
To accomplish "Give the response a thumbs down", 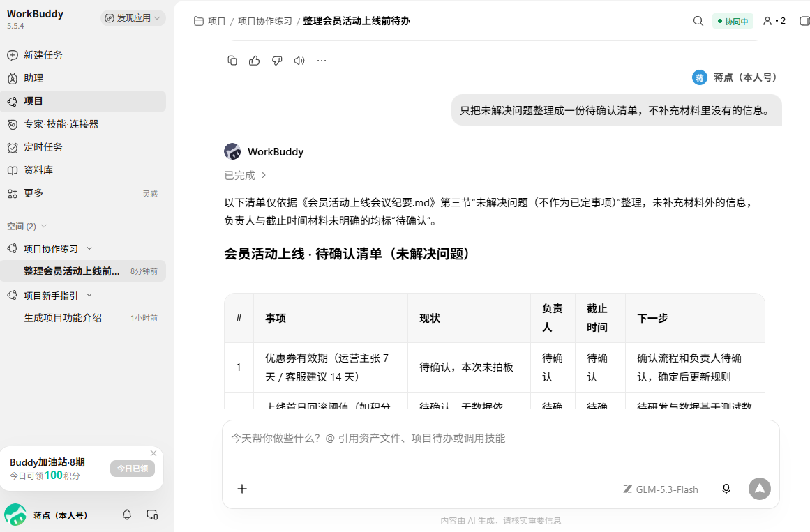I will tap(277, 61).
